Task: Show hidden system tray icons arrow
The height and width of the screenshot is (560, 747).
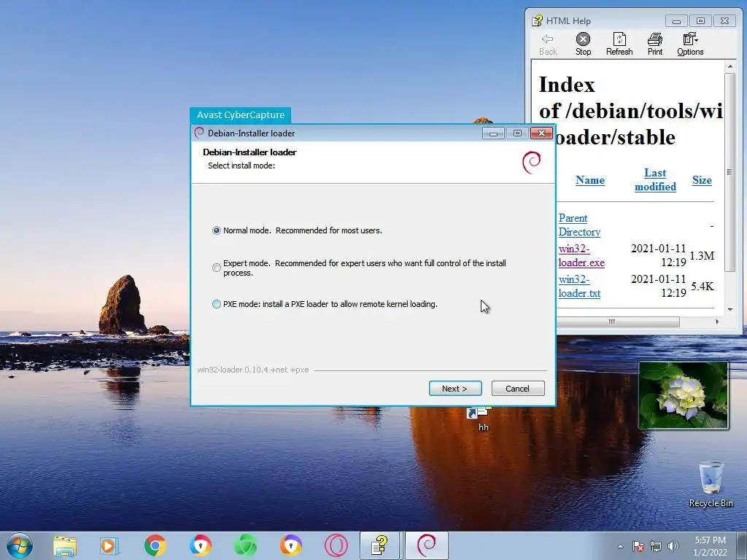Action: [620, 546]
